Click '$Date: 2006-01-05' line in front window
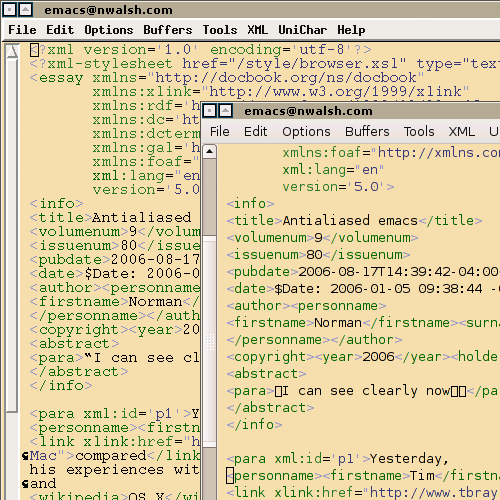 [363, 289]
